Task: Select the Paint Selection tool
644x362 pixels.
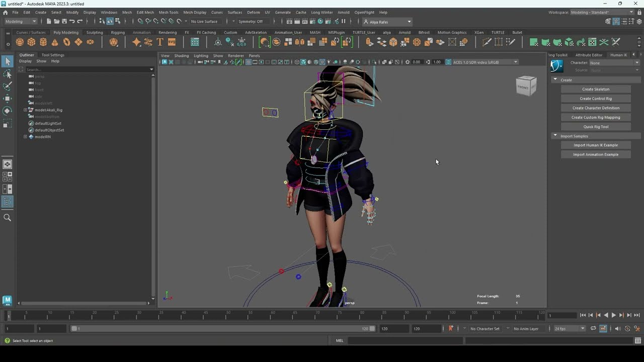Action: click(7, 86)
